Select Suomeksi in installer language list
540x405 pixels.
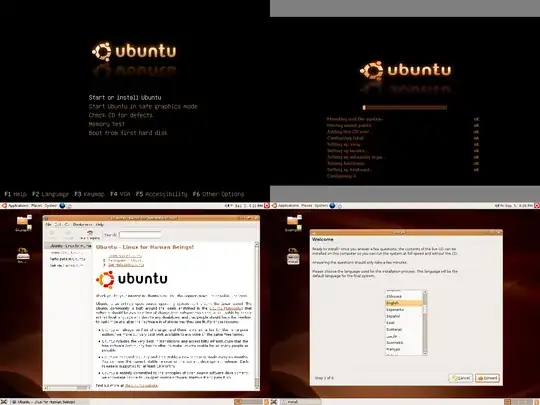pos(404,342)
